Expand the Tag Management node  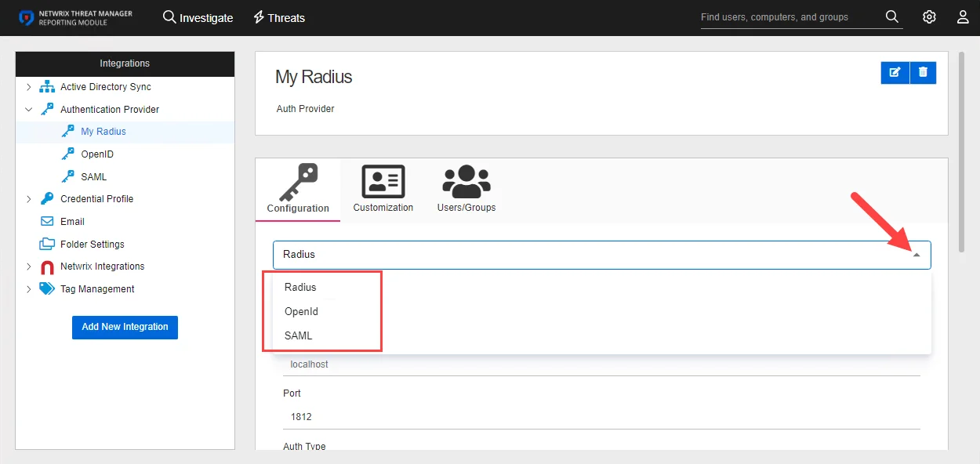[x=29, y=289]
